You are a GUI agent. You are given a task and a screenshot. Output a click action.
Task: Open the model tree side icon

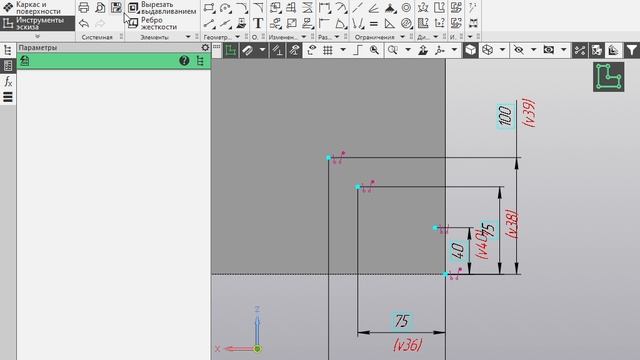click(8, 50)
